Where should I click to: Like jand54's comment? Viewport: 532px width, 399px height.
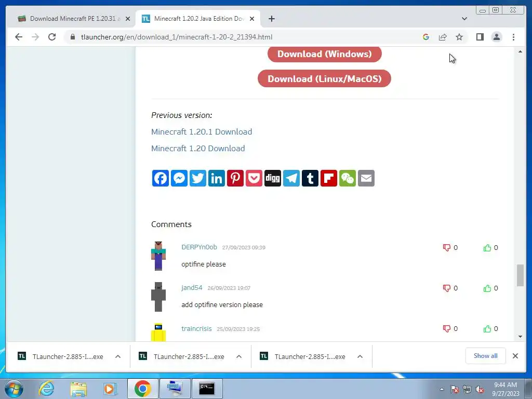click(x=487, y=288)
